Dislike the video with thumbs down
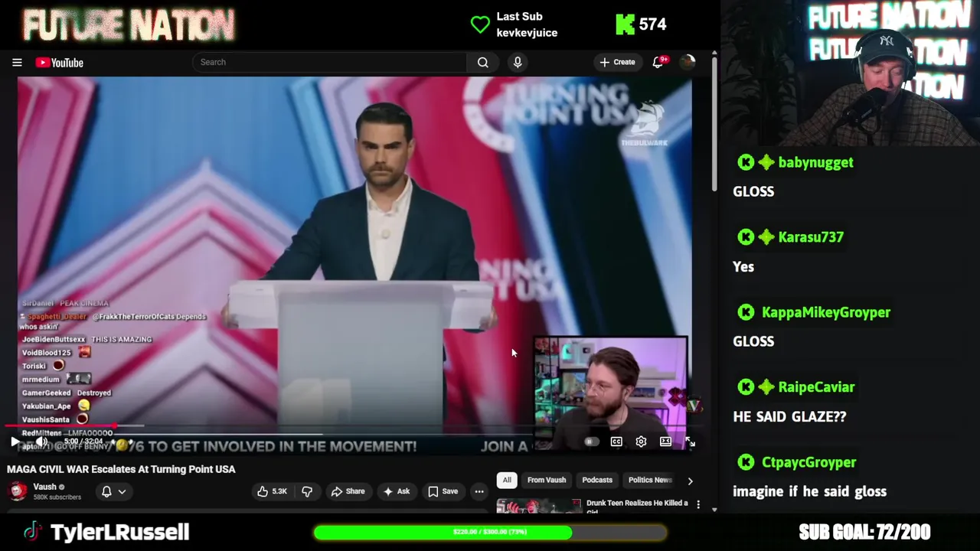980x551 pixels. (307, 491)
